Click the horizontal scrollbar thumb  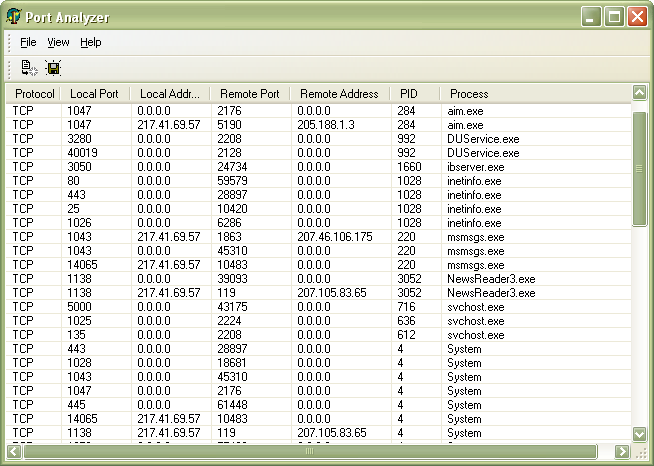pyautogui.click(x=310, y=451)
